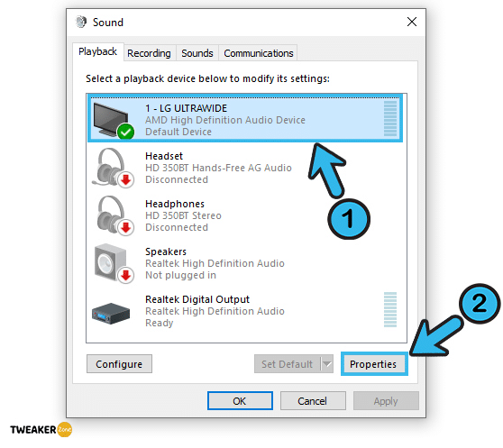Select the 'Realtek Digital Output' device name

pyautogui.click(x=197, y=299)
